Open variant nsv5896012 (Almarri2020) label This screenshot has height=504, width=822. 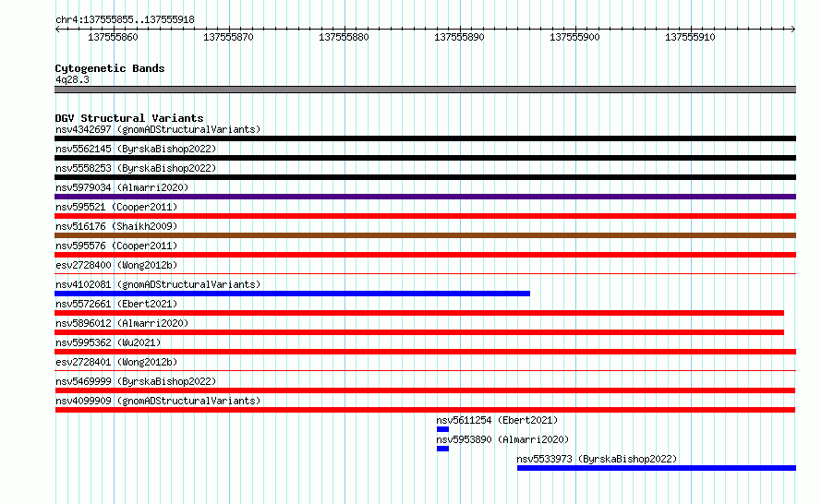(x=122, y=323)
